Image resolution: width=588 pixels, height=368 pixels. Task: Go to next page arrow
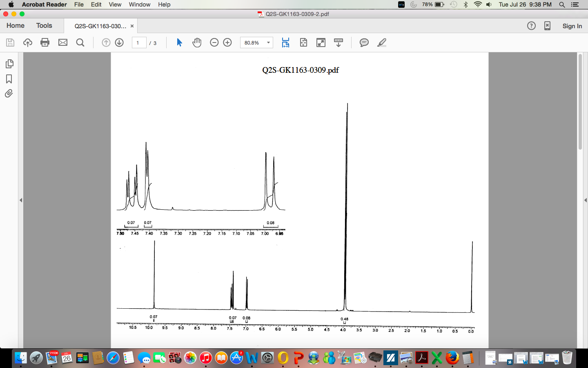pos(119,43)
